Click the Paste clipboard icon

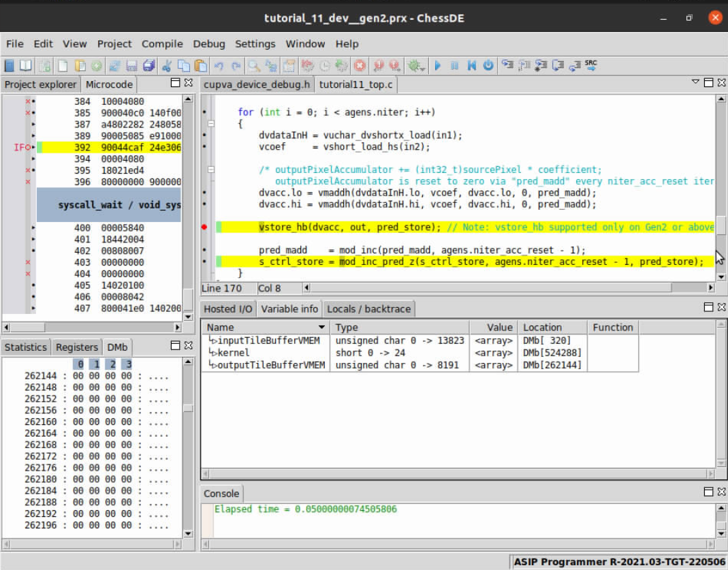click(x=201, y=66)
